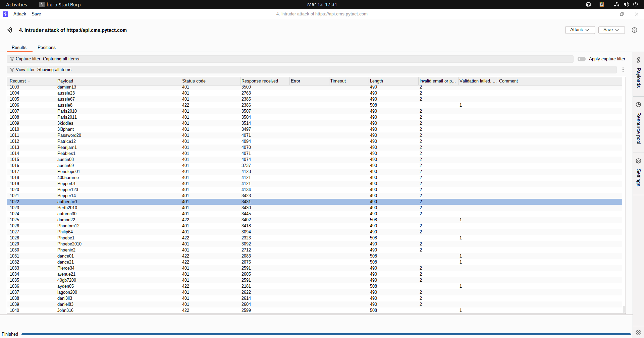Image resolution: width=644 pixels, height=338 pixels.
Task: Open the Payloads side panel
Action: (x=638, y=73)
